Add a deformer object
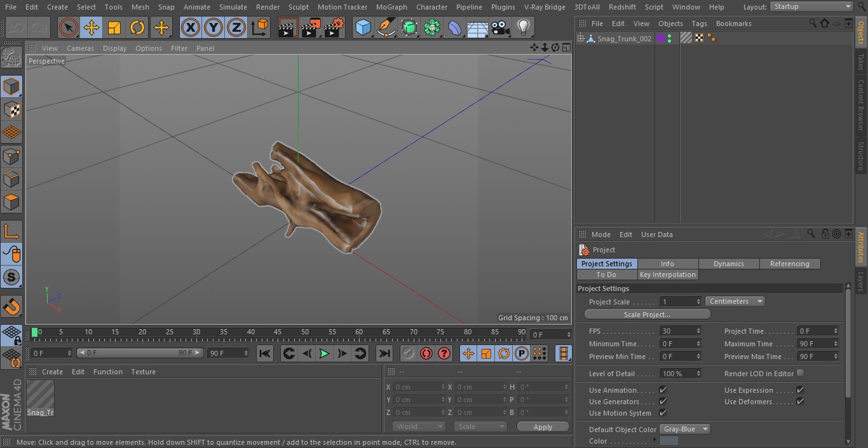Screen dimensions: 868x448 coord(455,28)
